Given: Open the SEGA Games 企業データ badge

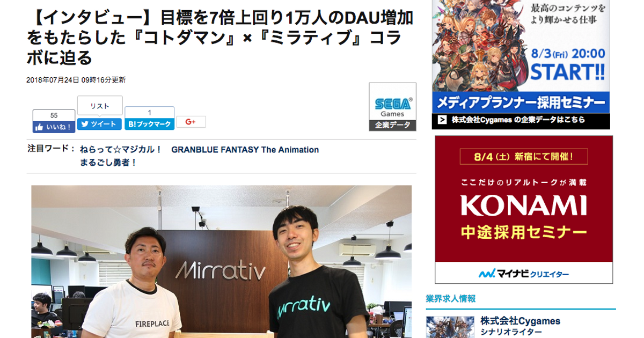Looking at the screenshot, I should (392, 107).
